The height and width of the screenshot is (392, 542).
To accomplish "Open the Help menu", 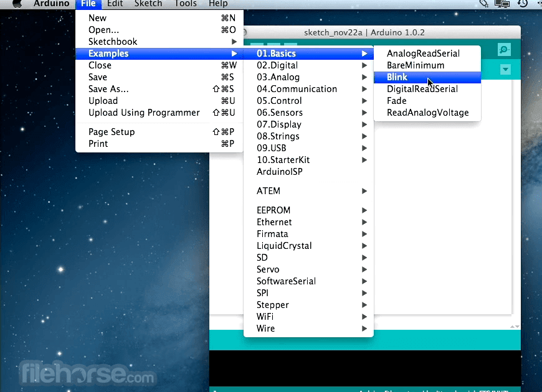I will tap(218, 4).
